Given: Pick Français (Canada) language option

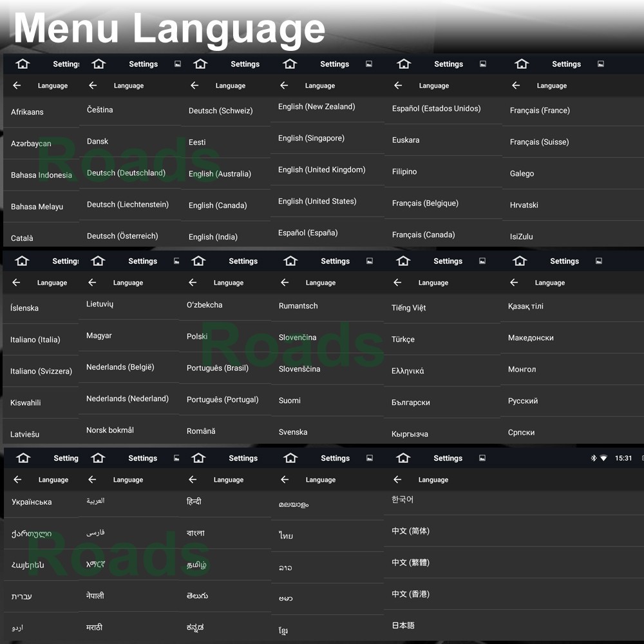Looking at the screenshot, I should (423, 235).
